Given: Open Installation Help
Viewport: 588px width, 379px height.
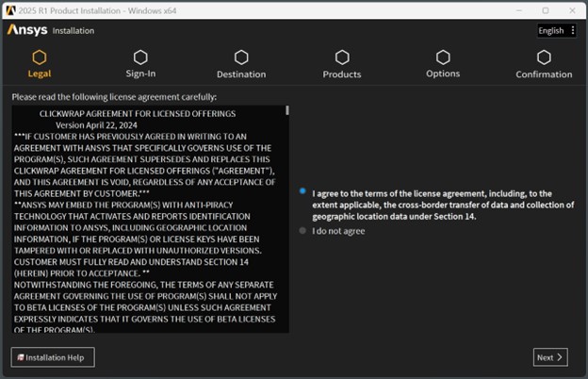Looking at the screenshot, I should tap(53, 357).
